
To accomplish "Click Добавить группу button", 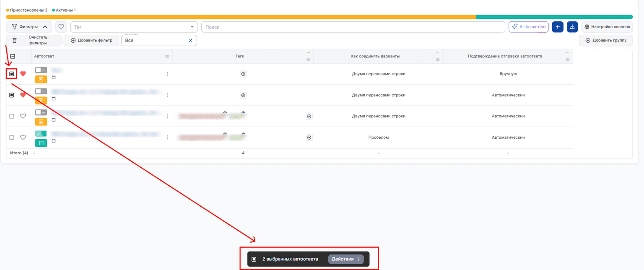I will [x=606, y=41].
